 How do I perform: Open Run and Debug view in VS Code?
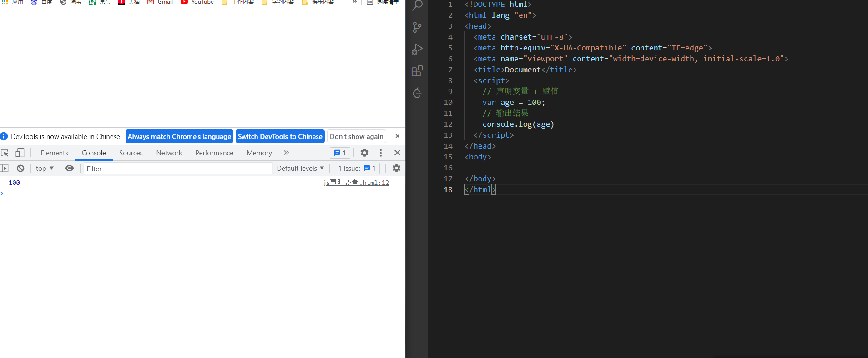417,49
